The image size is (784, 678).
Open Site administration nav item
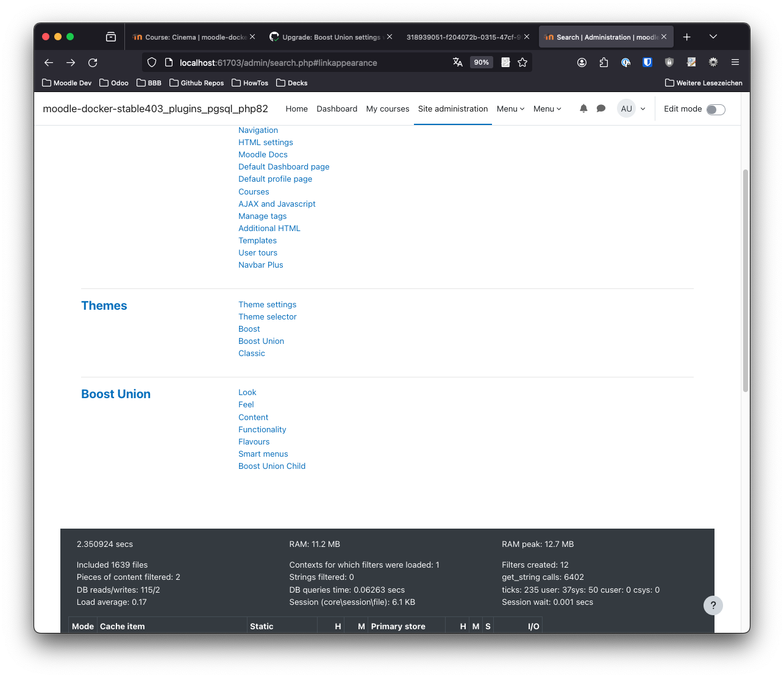[x=453, y=109]
